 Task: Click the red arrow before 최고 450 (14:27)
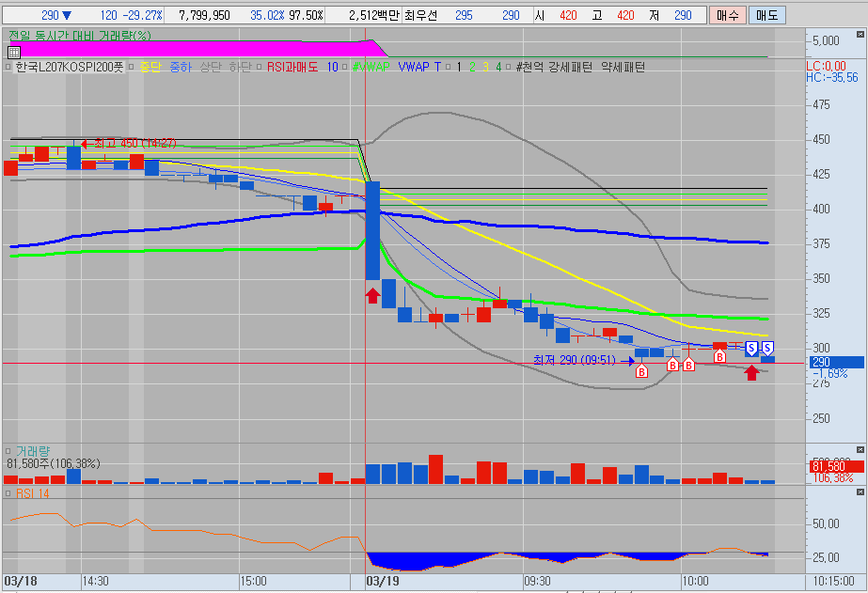[x=87, y=144]
